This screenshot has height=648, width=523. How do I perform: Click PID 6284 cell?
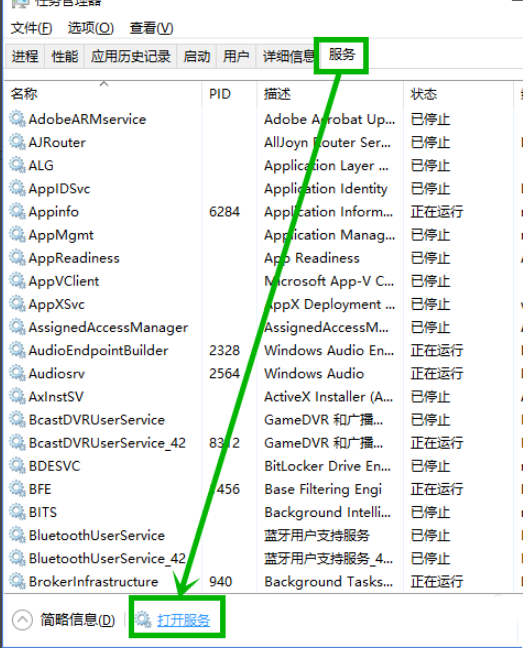point(224,212)
